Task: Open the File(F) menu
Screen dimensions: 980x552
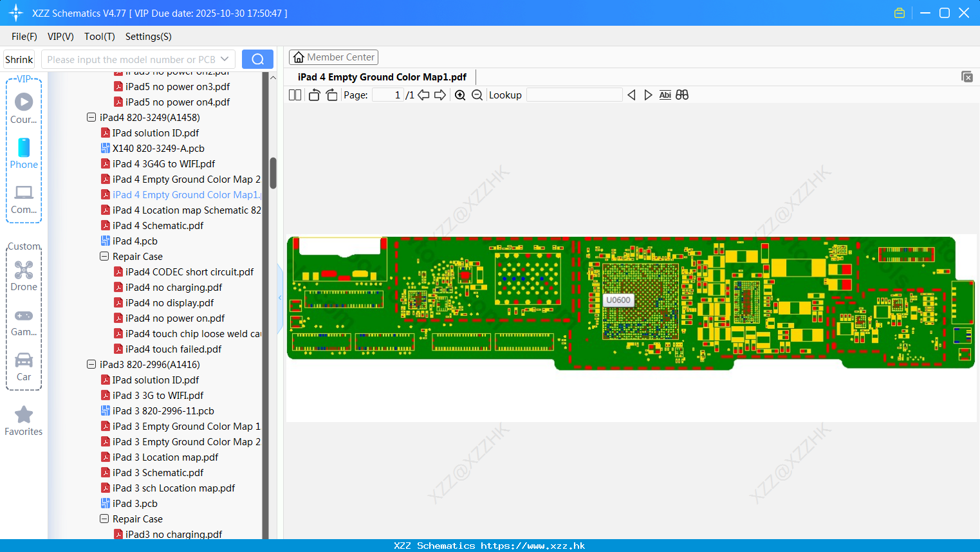Action: [x=24, y=37]
